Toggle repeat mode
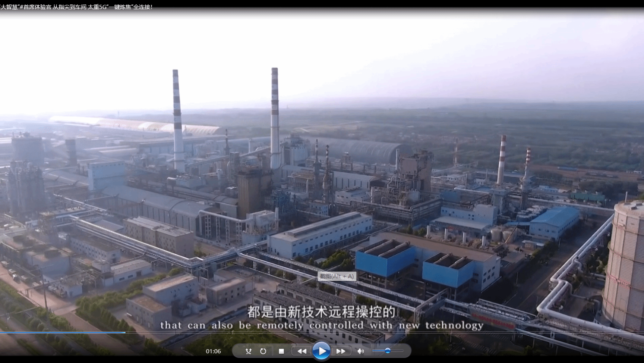 coord(263,351)
